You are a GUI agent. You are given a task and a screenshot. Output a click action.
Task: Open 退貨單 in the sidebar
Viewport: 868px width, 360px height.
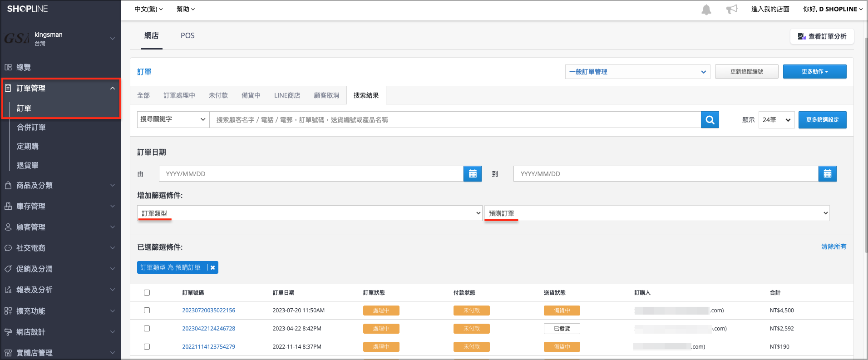28,165
